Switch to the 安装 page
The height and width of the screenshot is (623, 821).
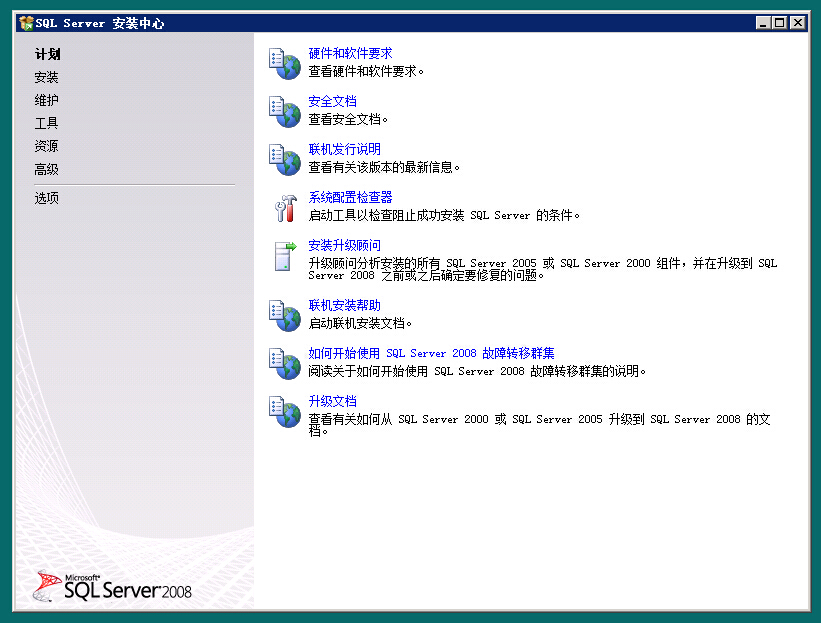[47, 77]
